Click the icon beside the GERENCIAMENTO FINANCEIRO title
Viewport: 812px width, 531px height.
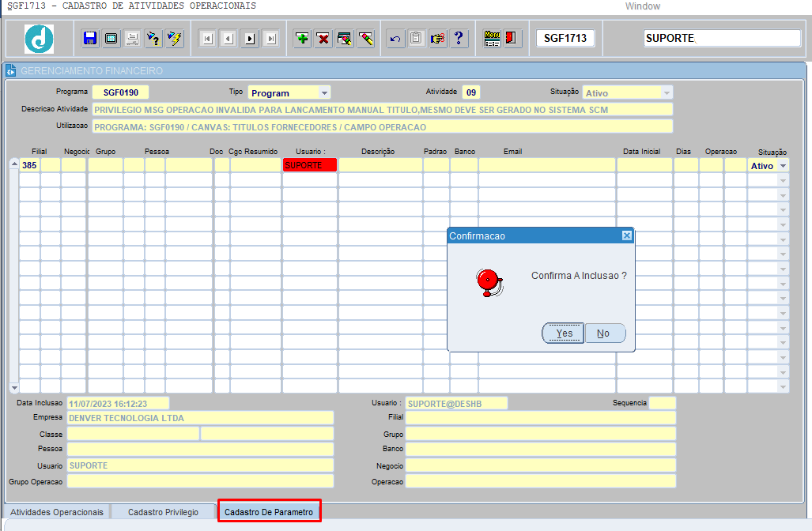click(x=11, y=71)
